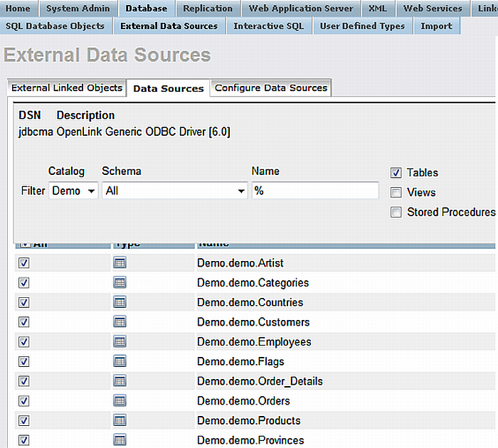The width and height of the screenshot is (498, 448).
Task: Enable the Views checkbox
Action: pos(396,193)
